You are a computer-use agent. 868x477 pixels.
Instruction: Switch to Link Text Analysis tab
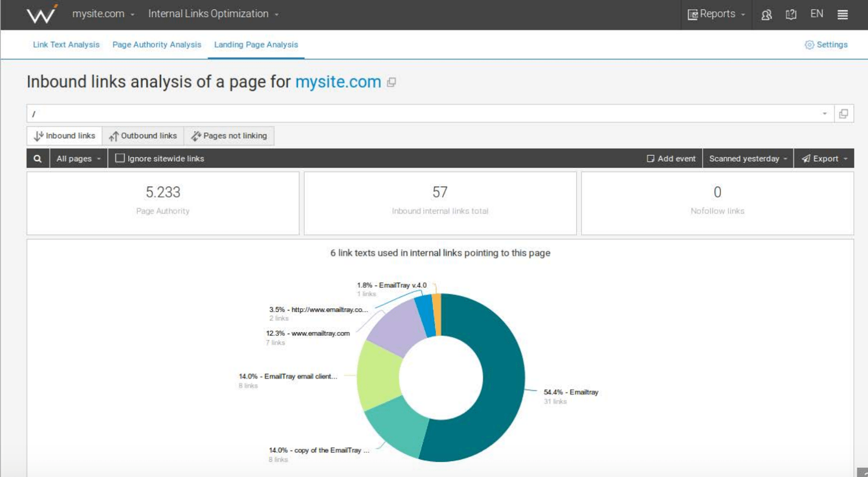(66, 44)
